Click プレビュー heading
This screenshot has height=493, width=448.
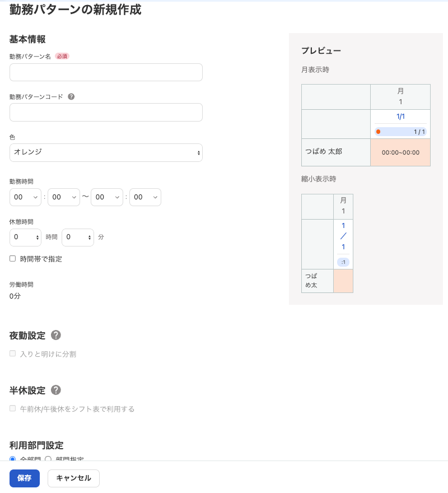[321, 50]
